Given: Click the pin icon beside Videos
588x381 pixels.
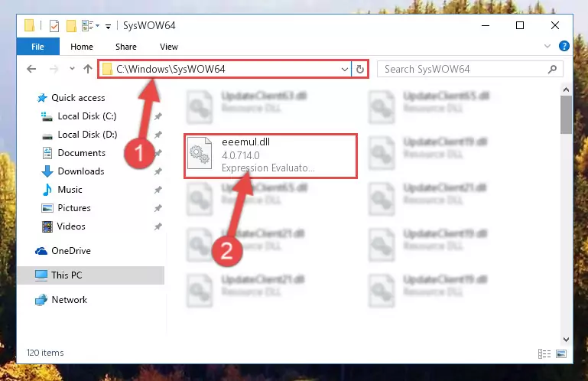Looking at the screenshot, I should (158, 226).
